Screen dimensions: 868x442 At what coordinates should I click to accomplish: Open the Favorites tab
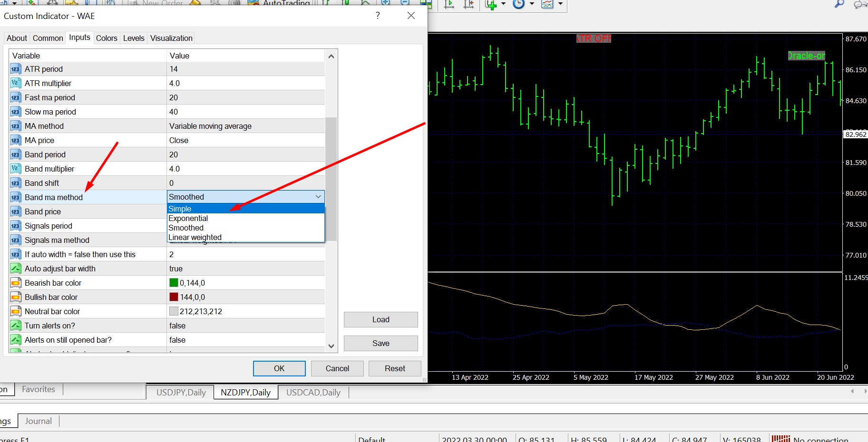[x=39, y=389]
